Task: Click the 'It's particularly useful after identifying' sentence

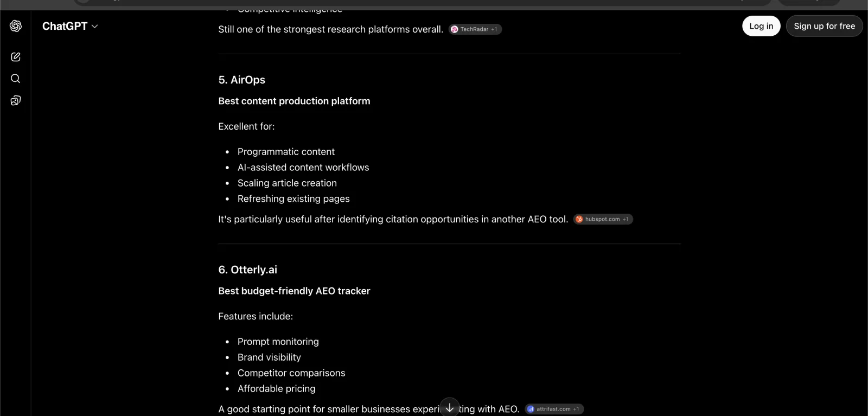Action: [393, 219]
